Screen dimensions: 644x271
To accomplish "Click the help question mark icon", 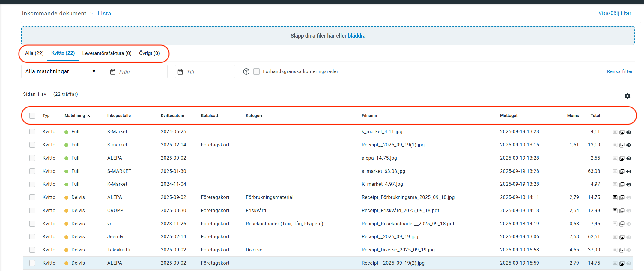I will point(246,72).
